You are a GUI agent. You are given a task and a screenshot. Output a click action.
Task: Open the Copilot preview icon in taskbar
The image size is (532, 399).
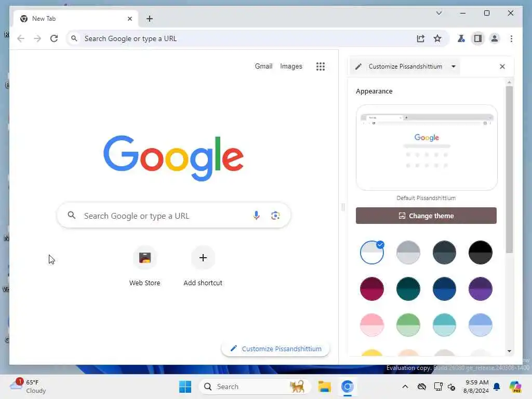(x=515, y=387)
